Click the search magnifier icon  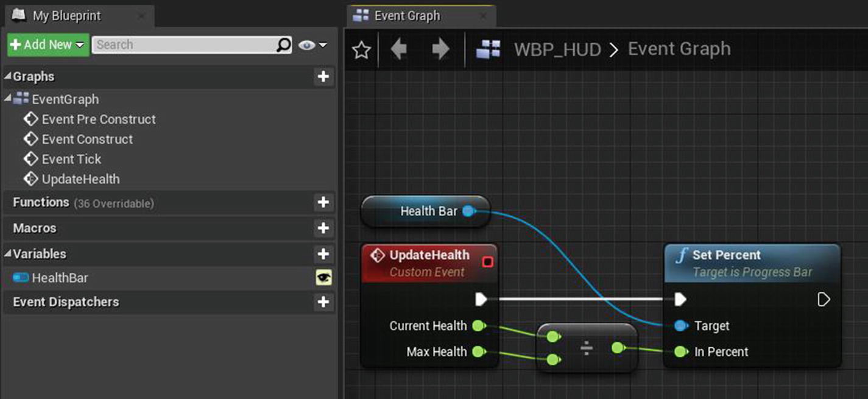(284, 44)
